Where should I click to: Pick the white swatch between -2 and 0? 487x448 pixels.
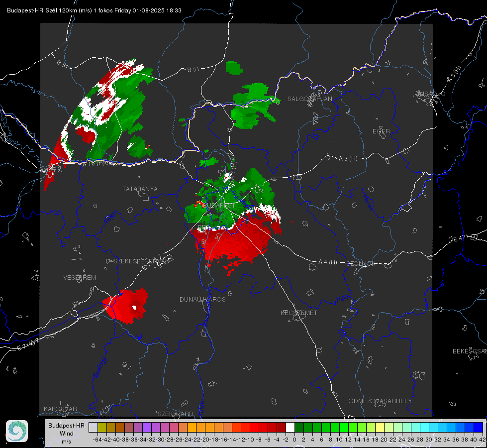290,427
